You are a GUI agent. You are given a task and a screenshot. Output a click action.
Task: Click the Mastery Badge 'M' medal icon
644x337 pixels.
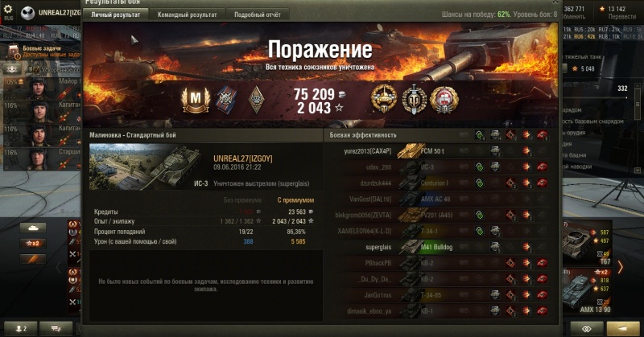196,100
